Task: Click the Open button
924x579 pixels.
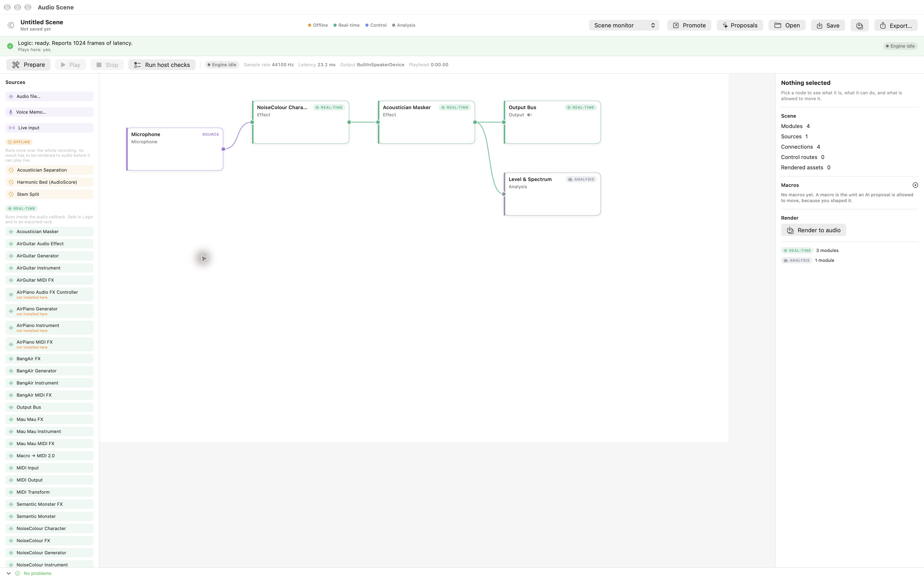Action: click(787, 25)
